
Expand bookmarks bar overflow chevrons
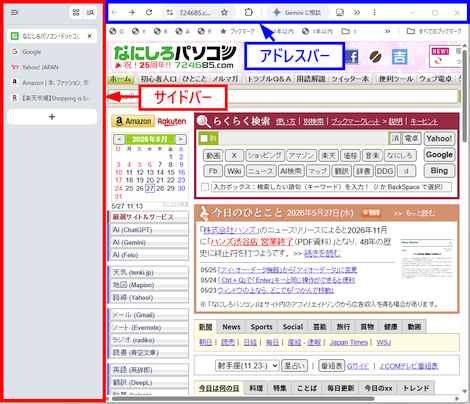coord(387,31)
